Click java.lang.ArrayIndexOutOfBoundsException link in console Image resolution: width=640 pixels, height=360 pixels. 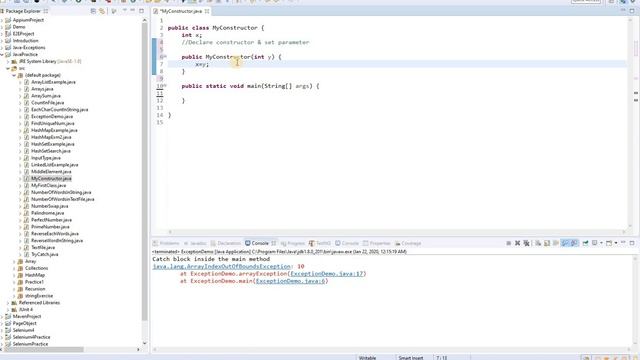point(222,267)
